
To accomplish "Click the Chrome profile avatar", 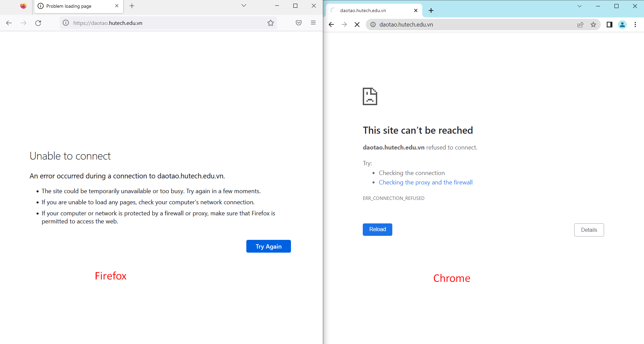I will click(x=622, y=25).
